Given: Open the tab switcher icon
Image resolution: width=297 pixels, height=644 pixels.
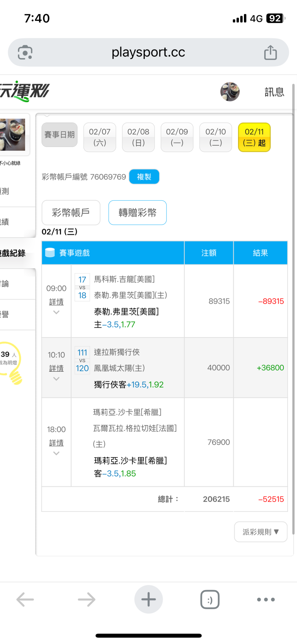Looking at the screenshot, I should pos(210,599).
